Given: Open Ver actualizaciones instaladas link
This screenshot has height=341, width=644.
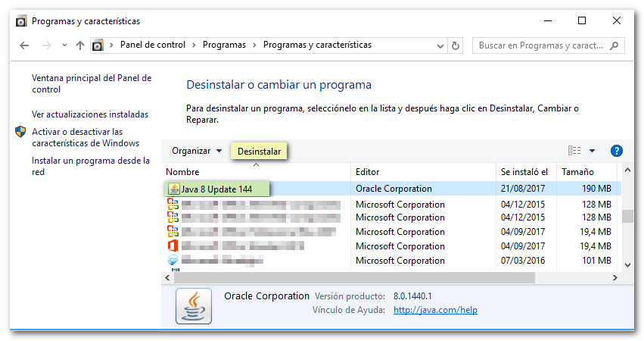Looking at the screenshot, I should pyautogui.click(x=90, y=114).
